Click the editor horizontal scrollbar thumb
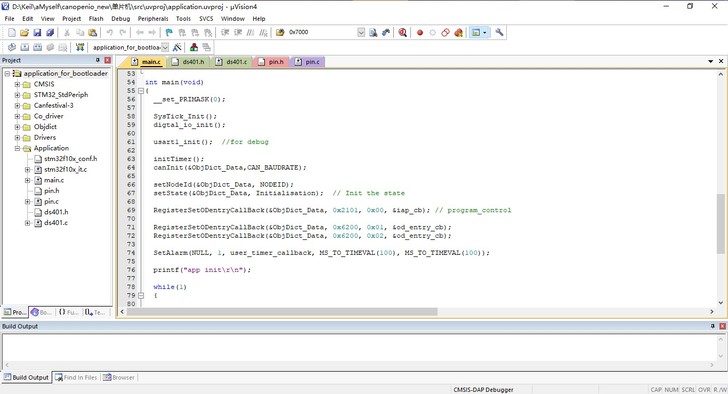This screenshot has height=394, width=728. click(x=282, y=312)
